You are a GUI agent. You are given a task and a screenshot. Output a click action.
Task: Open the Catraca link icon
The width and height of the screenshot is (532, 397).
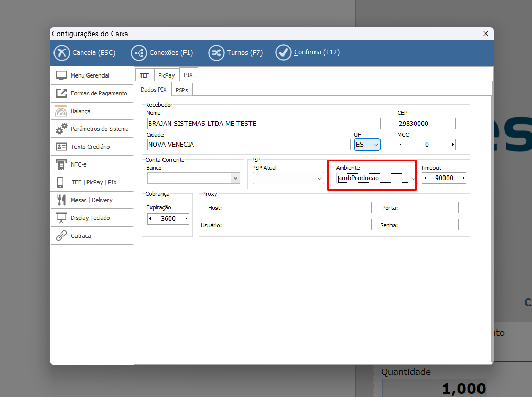point(61,236)
